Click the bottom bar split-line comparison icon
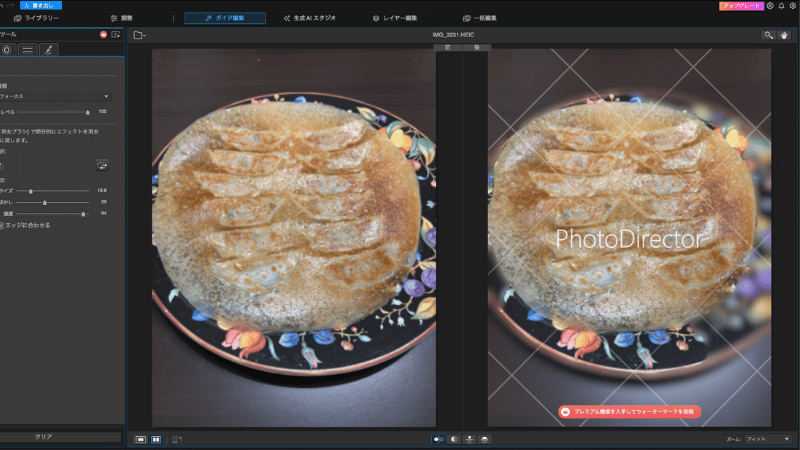Screen dimensions: 800x450 (x=469, y=439)
